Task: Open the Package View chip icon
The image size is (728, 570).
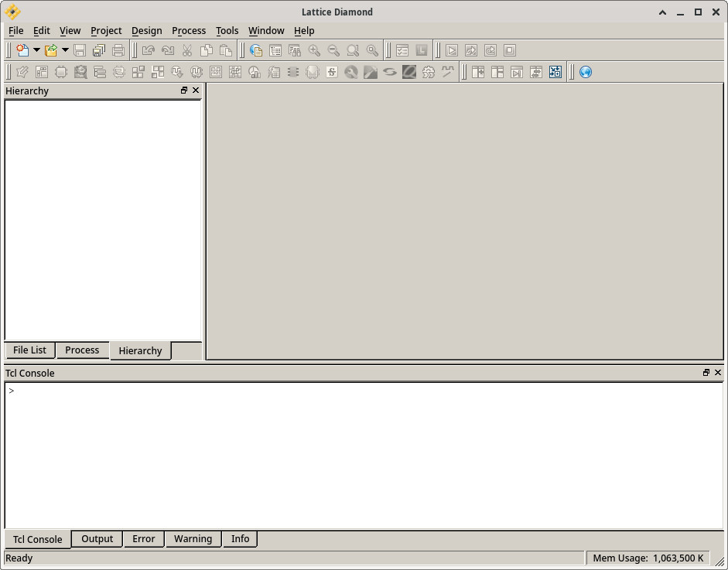Action: click(x=61, y=72)
